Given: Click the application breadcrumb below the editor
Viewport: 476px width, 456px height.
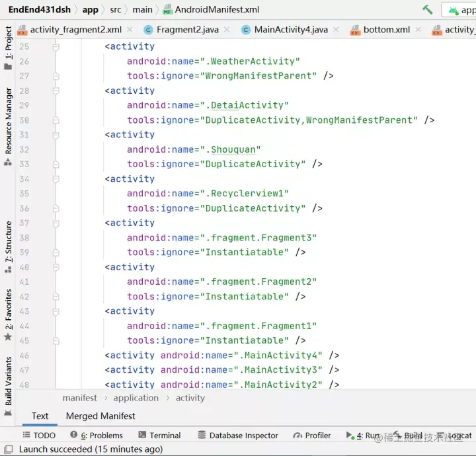Looking at the screenshot, I should point(136,398).
